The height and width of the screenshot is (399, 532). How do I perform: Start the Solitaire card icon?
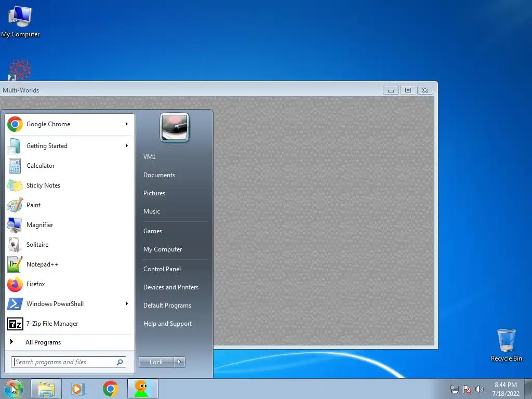[x=14, y=245]
